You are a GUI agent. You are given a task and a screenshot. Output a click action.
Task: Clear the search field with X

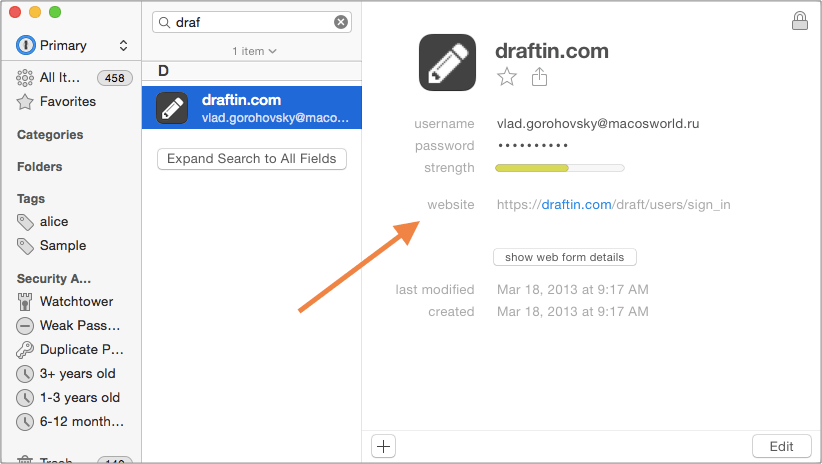coord(341,22)
